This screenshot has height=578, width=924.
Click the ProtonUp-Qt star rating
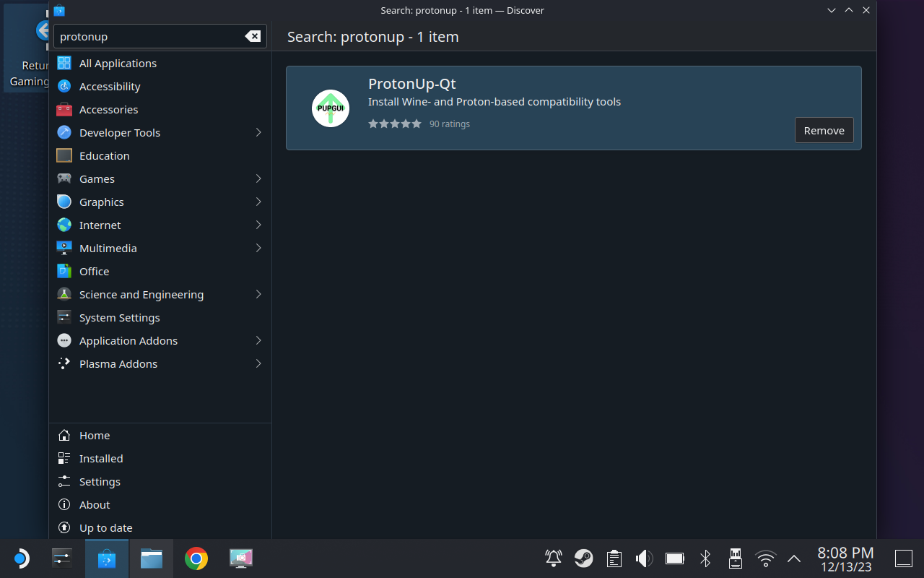pyautogui.click(x=395, y=124)
